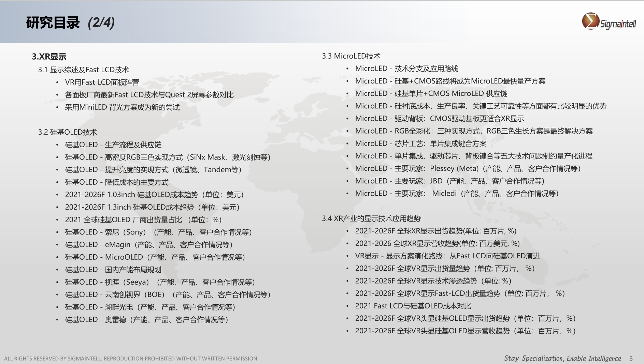Select the 3.XR显示 section heading
The height and width of the screenshot is (364, 644).
49,57
